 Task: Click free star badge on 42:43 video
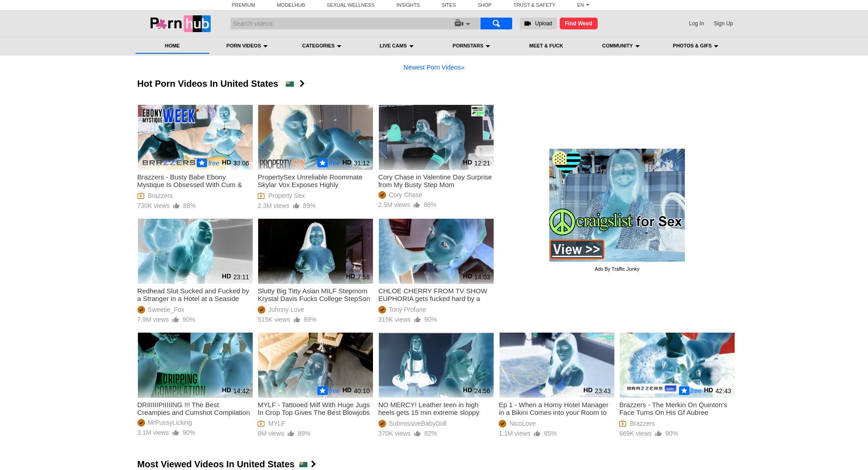coord(684,391)
